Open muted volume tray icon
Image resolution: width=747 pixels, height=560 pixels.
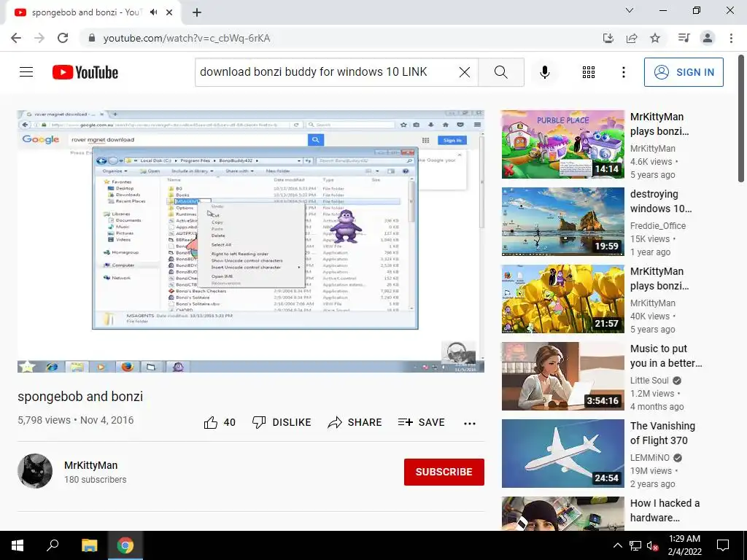652,545
